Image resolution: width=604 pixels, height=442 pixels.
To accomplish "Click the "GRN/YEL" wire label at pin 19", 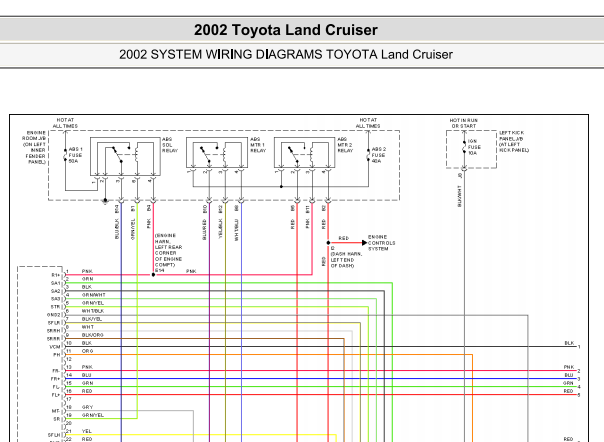I will click(92, 415).
